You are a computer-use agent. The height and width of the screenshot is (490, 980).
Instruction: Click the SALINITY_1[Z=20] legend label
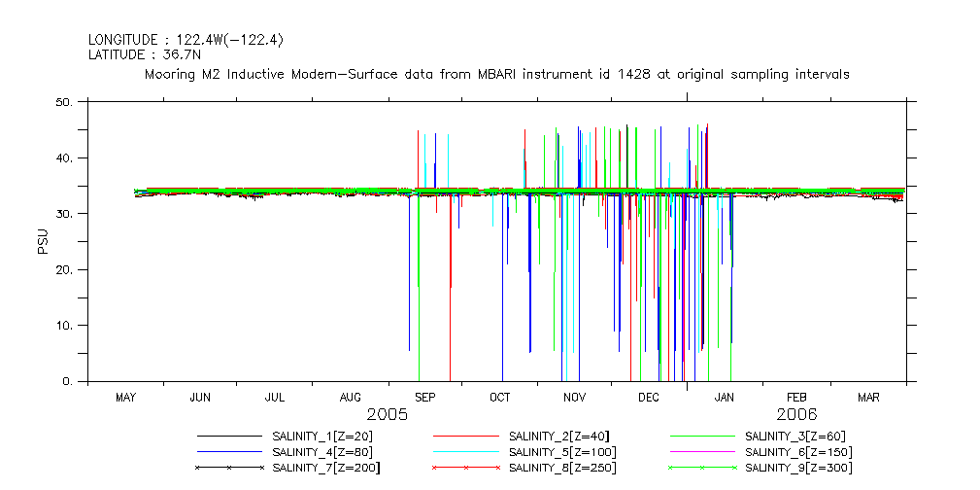point(321,437)
